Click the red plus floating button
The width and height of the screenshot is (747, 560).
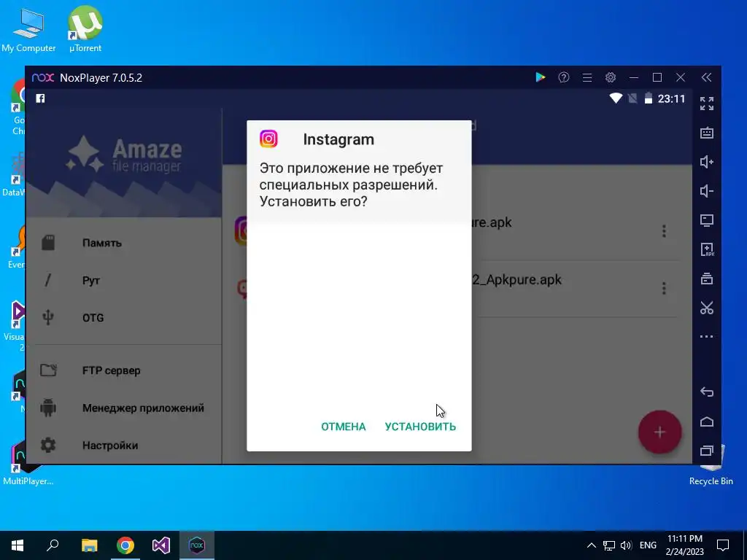click(659, 432)
